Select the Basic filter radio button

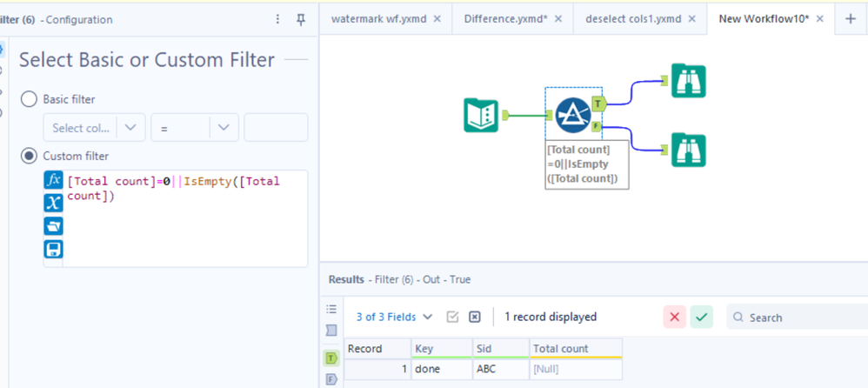[29, 99]
